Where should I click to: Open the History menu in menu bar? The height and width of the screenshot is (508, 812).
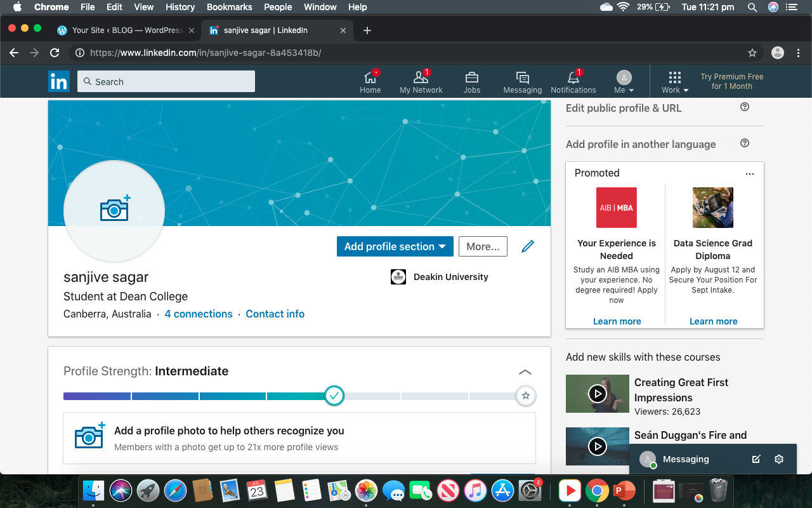coord(180,7)
